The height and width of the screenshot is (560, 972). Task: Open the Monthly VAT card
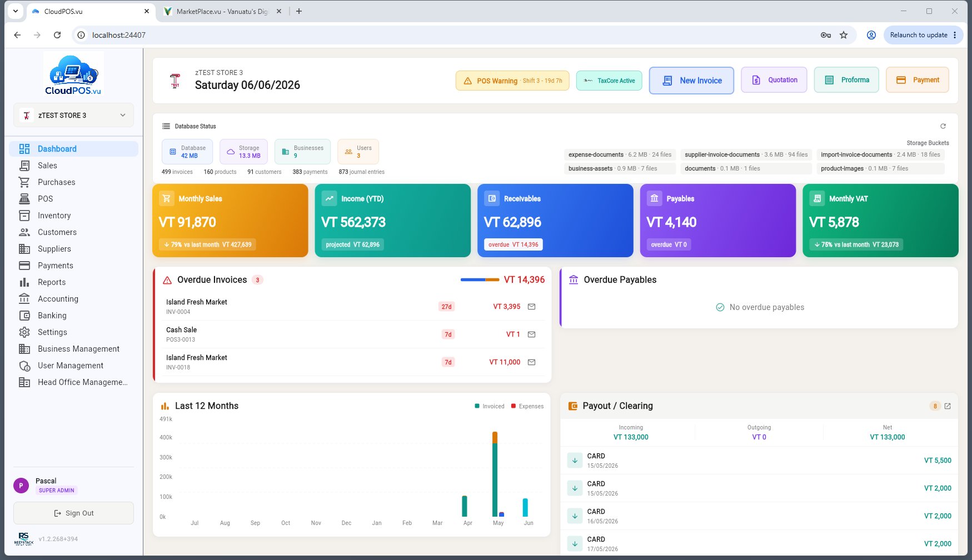(880, 221)
